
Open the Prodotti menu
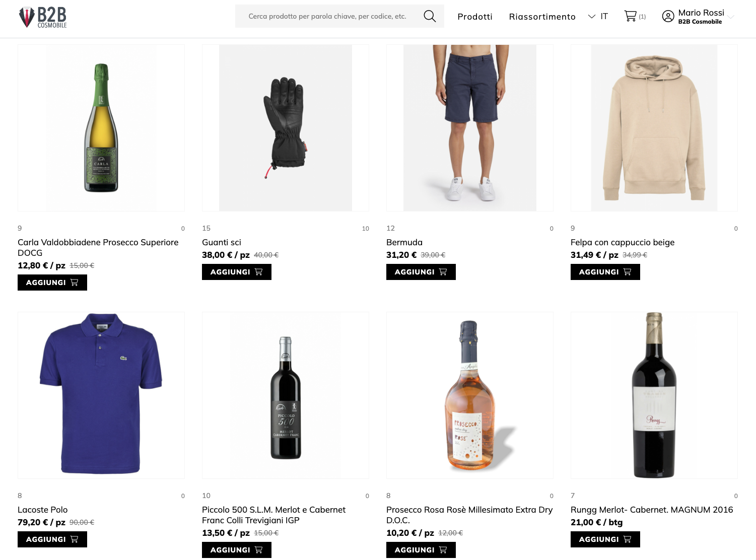tap(474, 17)
